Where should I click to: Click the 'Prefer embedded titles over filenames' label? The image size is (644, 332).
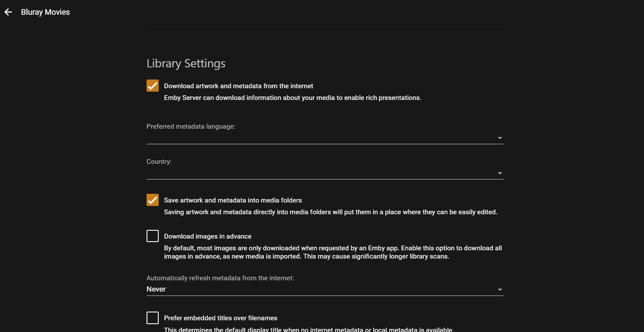pos(220,318)
